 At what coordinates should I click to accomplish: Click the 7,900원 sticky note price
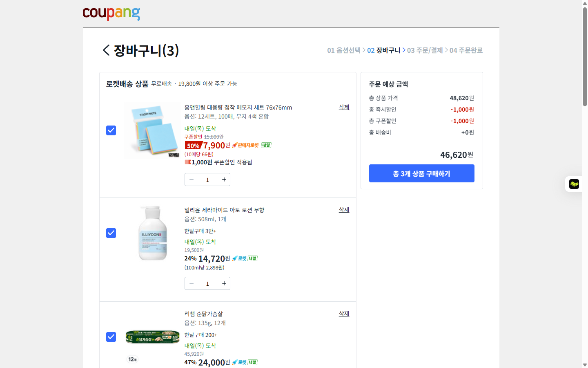pos(217,146)
